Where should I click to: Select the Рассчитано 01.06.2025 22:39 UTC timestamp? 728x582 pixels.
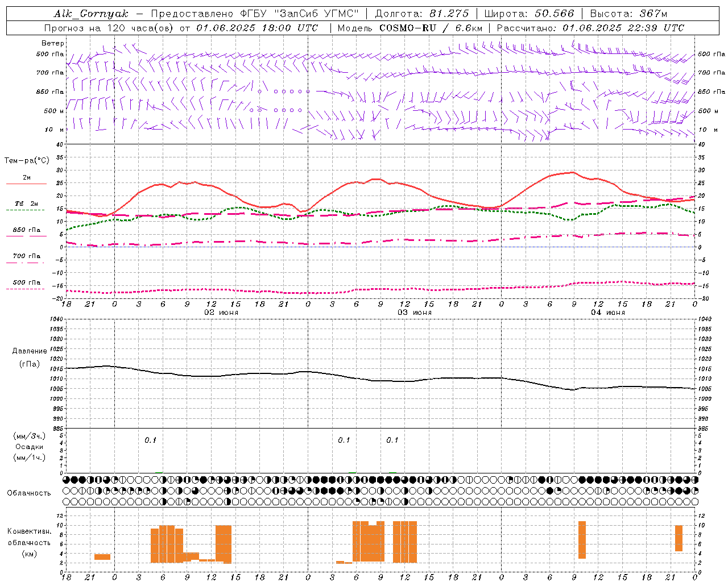pyautogui.click(x=590, y=28)
